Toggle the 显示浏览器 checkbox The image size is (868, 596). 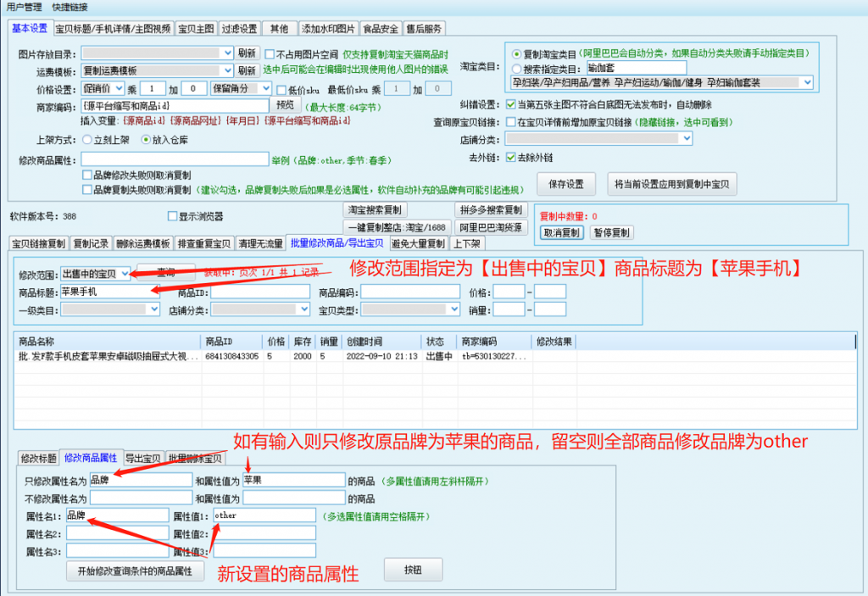172,216
